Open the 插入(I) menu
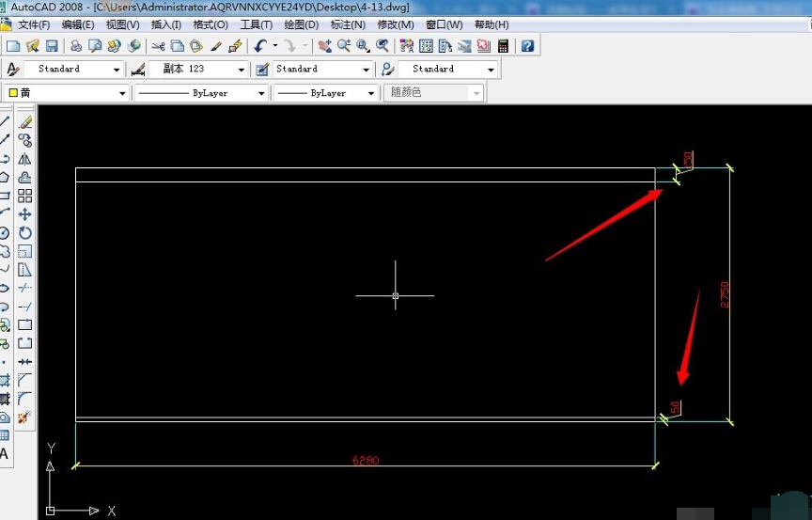The image size is (812, 520). coord(166,24)
